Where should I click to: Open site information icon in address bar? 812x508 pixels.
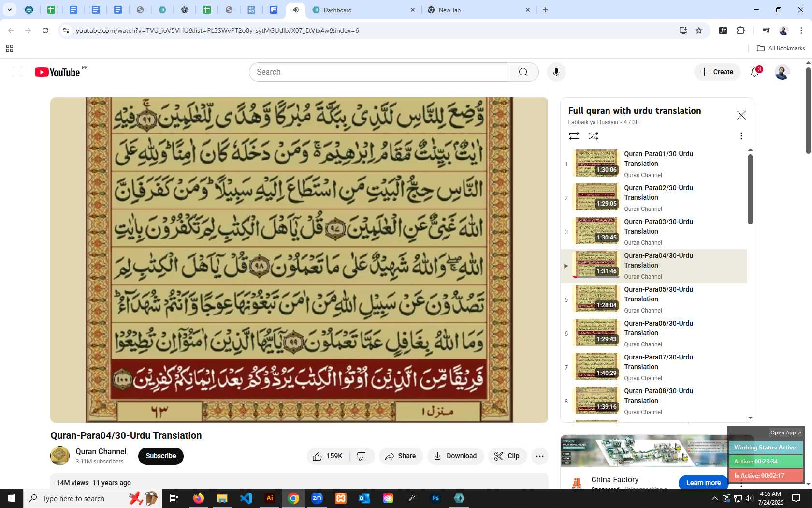[x=66, y=30]
